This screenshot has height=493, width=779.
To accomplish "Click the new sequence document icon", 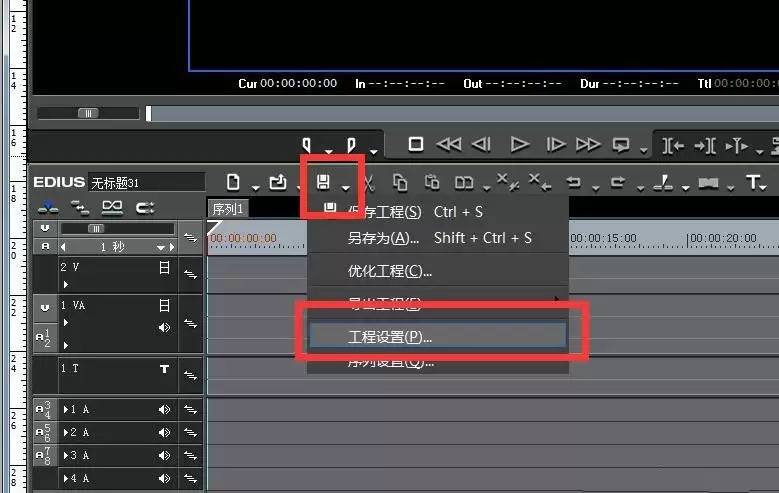I will tap(233, 182).
